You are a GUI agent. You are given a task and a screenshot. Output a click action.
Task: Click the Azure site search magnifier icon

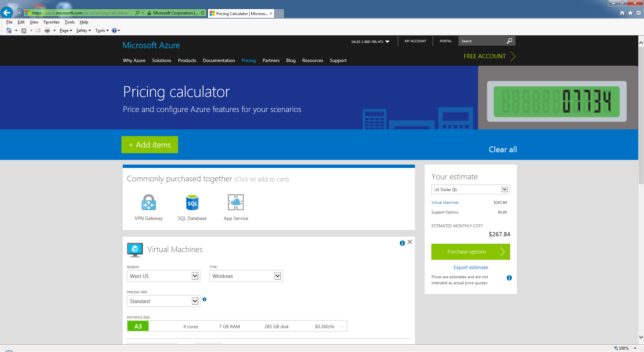point(509,41)
